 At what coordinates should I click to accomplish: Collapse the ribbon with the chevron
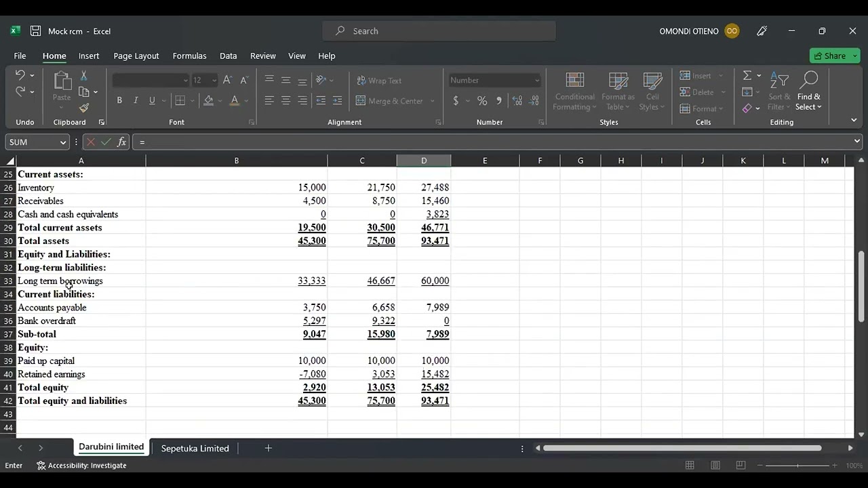854,120
